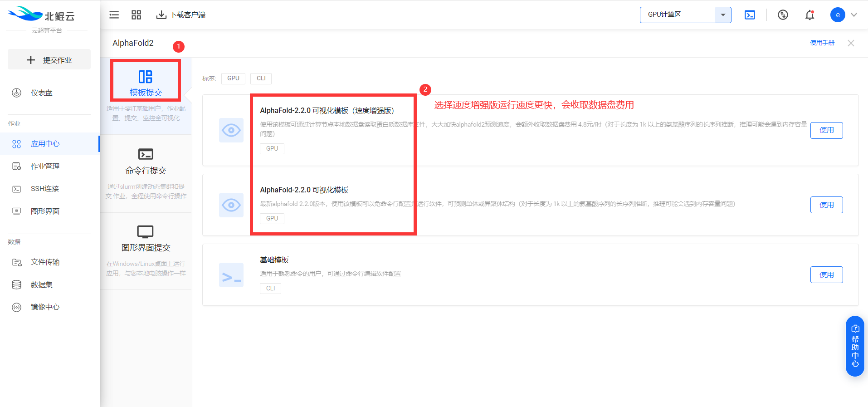Click the 作业管理 sidebar icon
Viewport: 868px width, 407px height.
pyautogui.click(x=17, y=167)
